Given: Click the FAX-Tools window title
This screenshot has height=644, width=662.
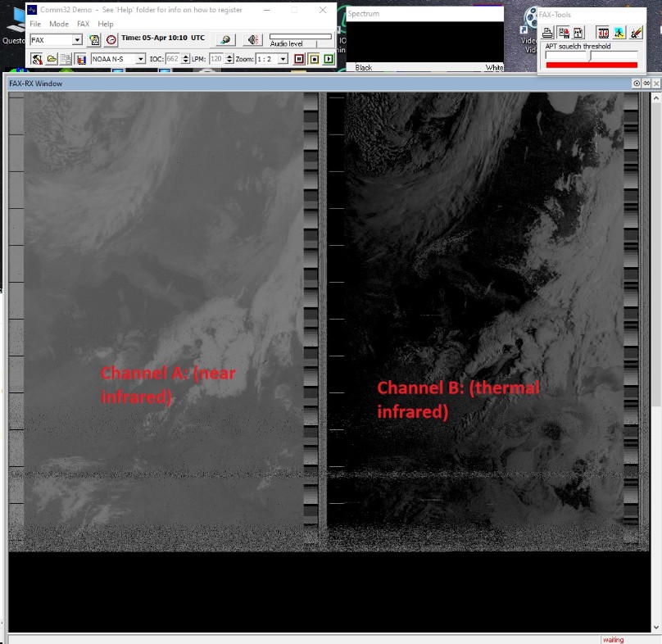Looking at the screenshot, I should coord(555,15).
